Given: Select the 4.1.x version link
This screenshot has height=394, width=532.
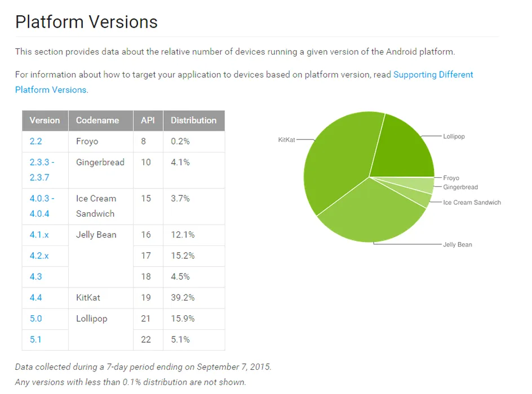Looking at the screenshot, I should pyautogui.click(x=39, y=235).
